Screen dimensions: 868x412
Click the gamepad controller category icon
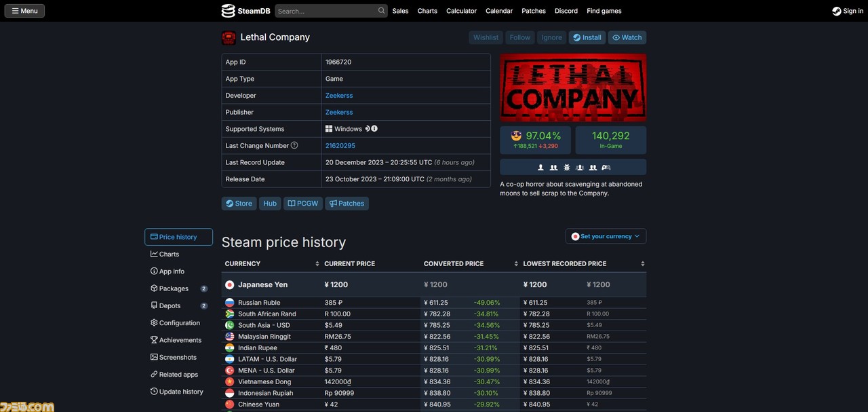coord(606,167)
